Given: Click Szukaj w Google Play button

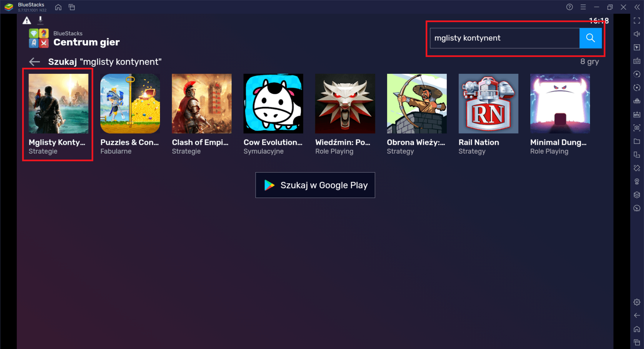Looking at the screenshot, I should [x=315, y=185].
